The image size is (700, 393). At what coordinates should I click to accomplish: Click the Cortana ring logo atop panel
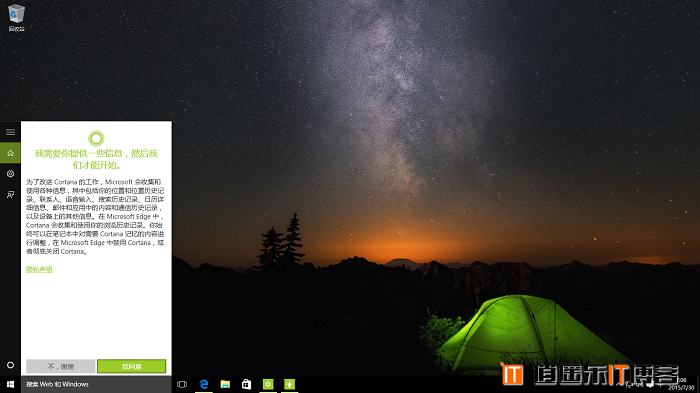(96, 138)
